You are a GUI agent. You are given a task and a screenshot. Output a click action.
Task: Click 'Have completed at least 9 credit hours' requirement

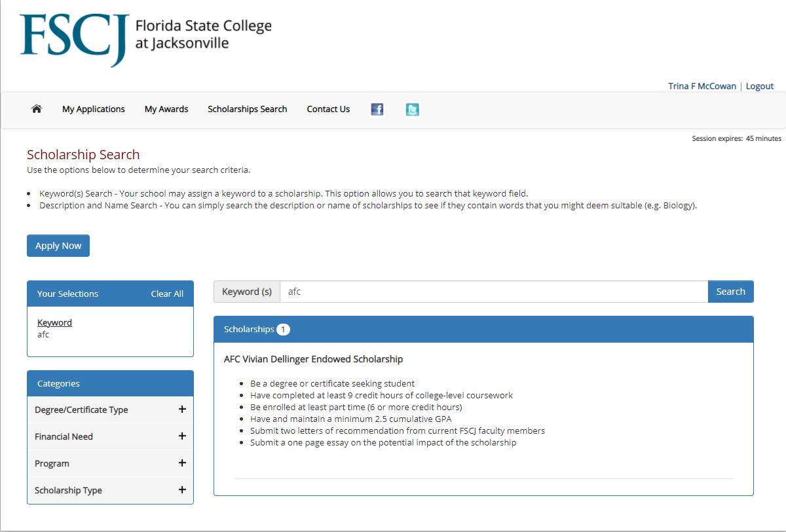[x=381, y=395]
